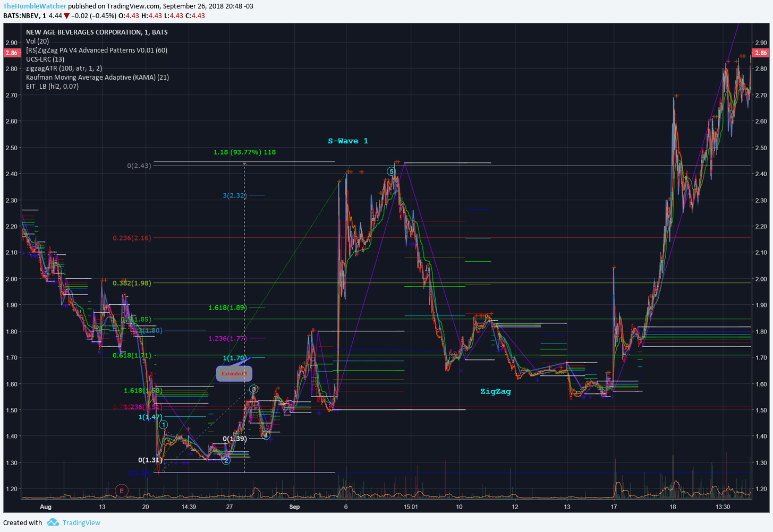Viewport: 773px width, 532px height.
Task: Click the red E earnings marker
Action: click(122, 491)
